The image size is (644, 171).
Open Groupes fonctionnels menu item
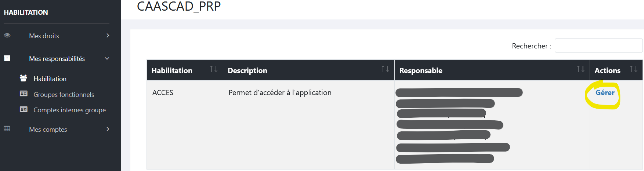[64, 95]
